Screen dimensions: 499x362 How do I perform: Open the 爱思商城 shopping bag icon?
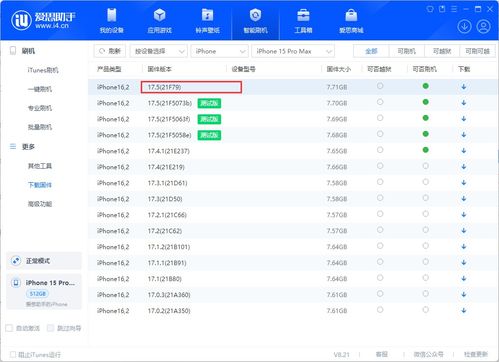(x=351, y=15)
